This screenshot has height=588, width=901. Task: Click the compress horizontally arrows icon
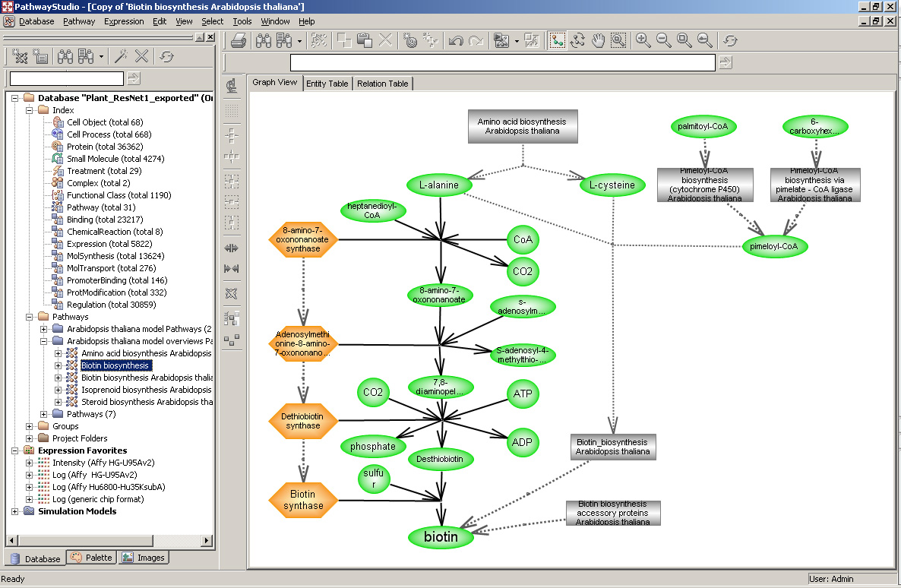[232, 268]
